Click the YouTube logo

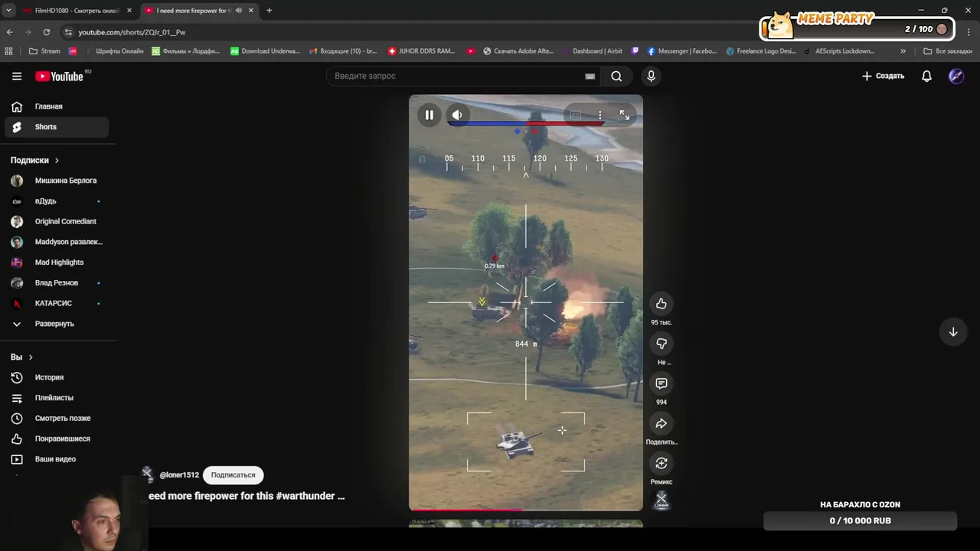point(59,76)
